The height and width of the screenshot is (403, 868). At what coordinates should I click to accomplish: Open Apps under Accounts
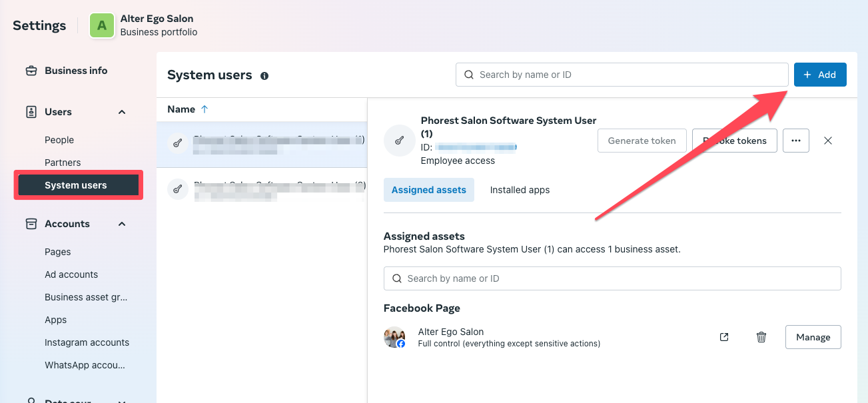(56, 320)
